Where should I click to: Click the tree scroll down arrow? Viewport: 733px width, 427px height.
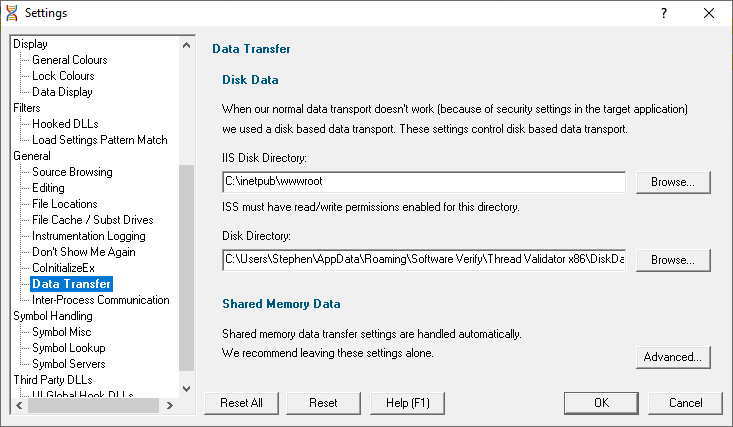(187, 389)
